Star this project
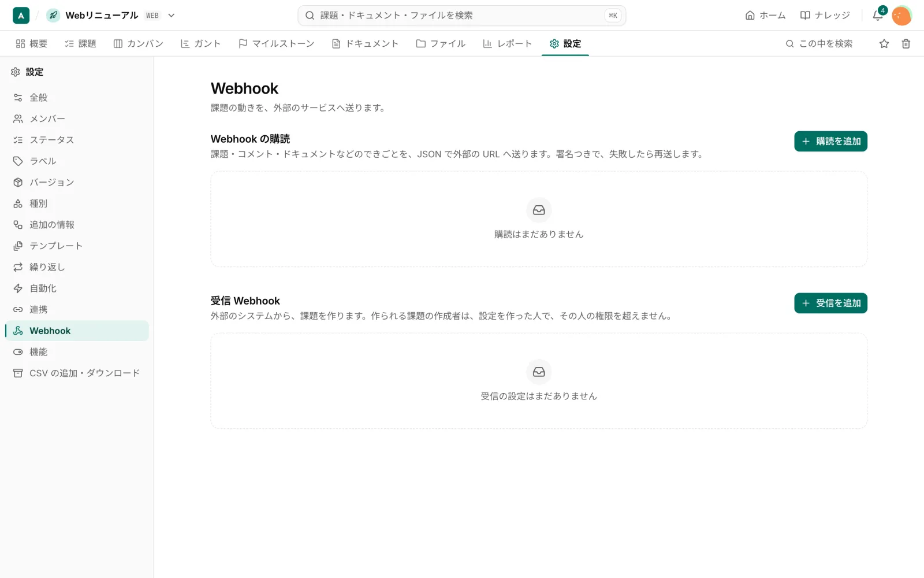The height and width of the screenshot is (578, 924). (x=884, y=43)
